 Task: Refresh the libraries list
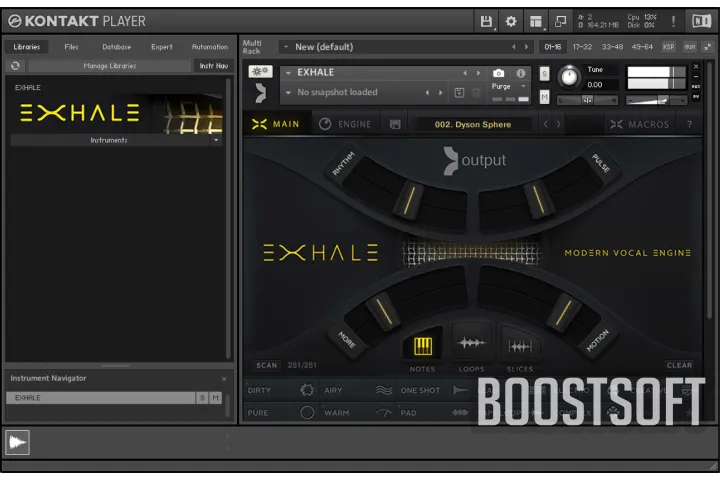click(x=15, y=66)
